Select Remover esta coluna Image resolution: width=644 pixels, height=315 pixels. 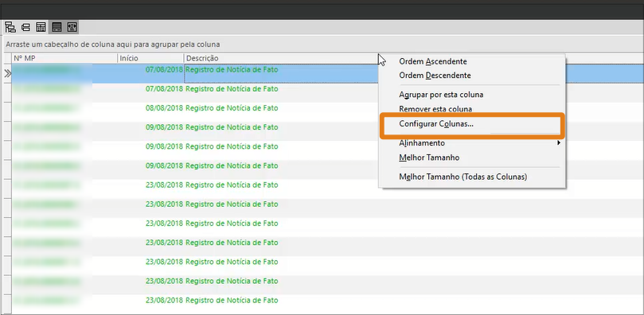(435, 109)
